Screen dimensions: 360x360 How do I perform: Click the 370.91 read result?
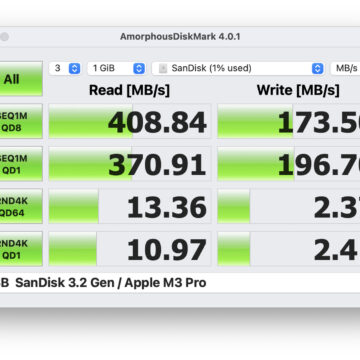coord(130,164)
